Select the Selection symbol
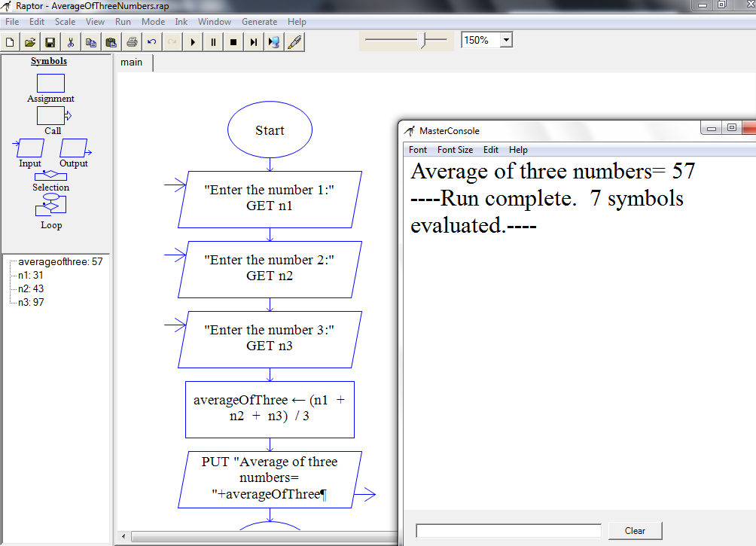 50,175
